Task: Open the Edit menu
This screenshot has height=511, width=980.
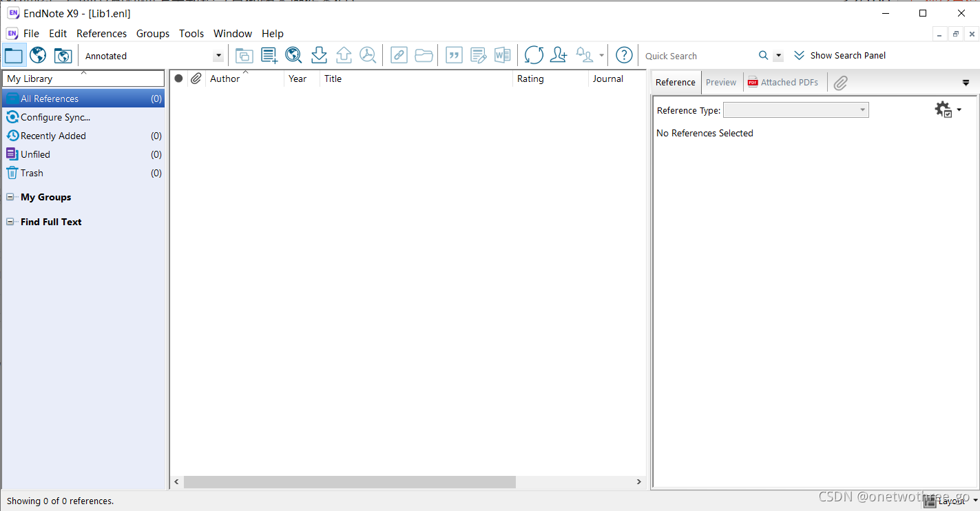Action: pyautogui.click(x=58, y=34)
